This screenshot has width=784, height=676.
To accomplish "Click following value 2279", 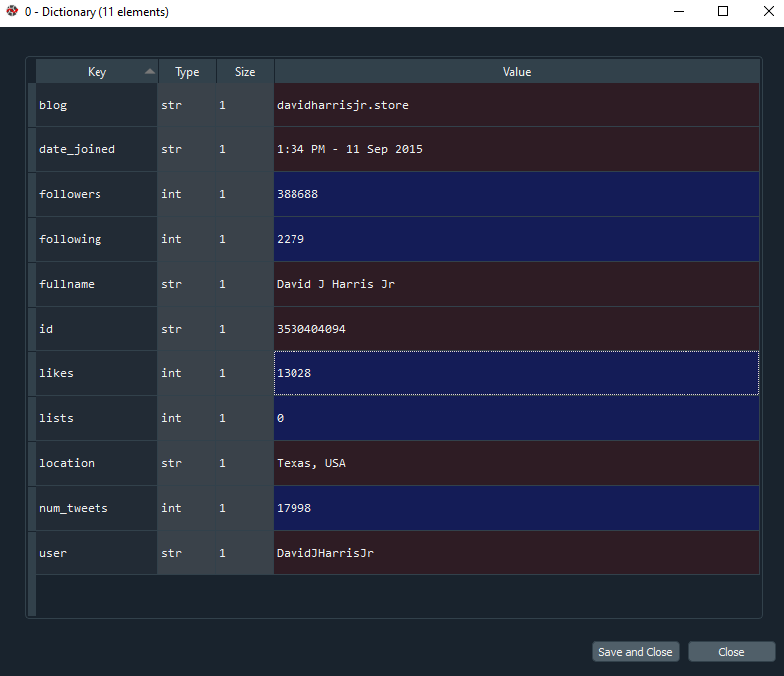I will 516,239.
